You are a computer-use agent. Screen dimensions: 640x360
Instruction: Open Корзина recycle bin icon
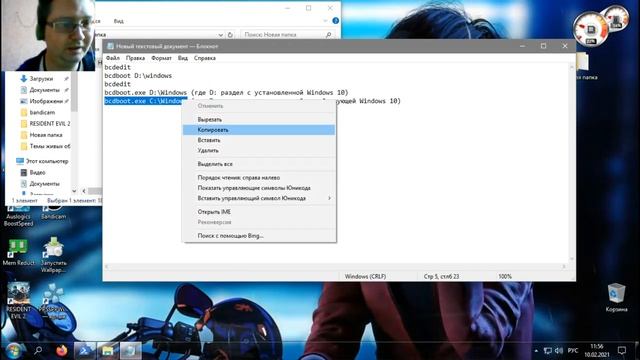pyautogui.click(x=616, y=298)
